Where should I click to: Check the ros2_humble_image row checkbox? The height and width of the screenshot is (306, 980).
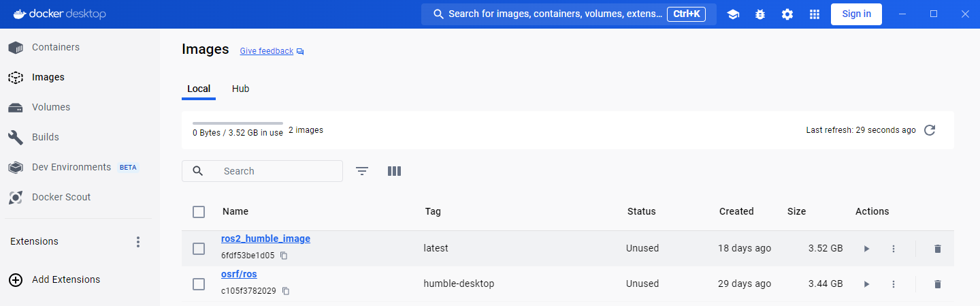tap(199, 249)
